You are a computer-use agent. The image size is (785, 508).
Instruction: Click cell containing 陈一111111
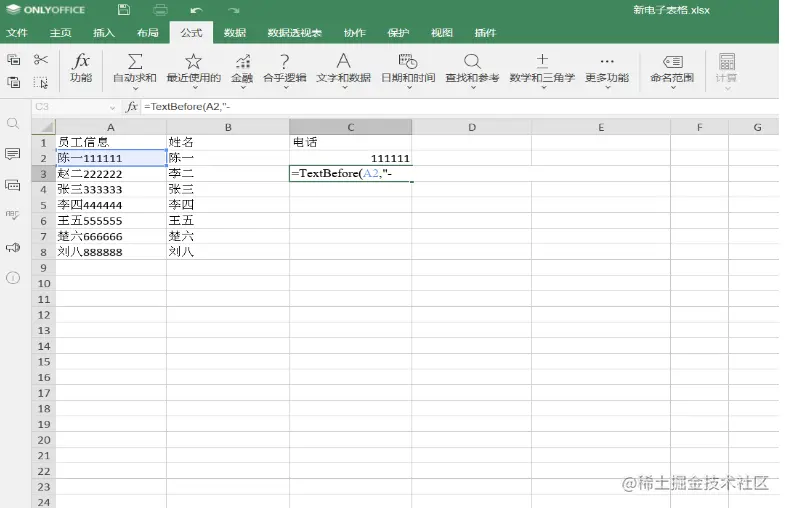[x=111, y=158]
